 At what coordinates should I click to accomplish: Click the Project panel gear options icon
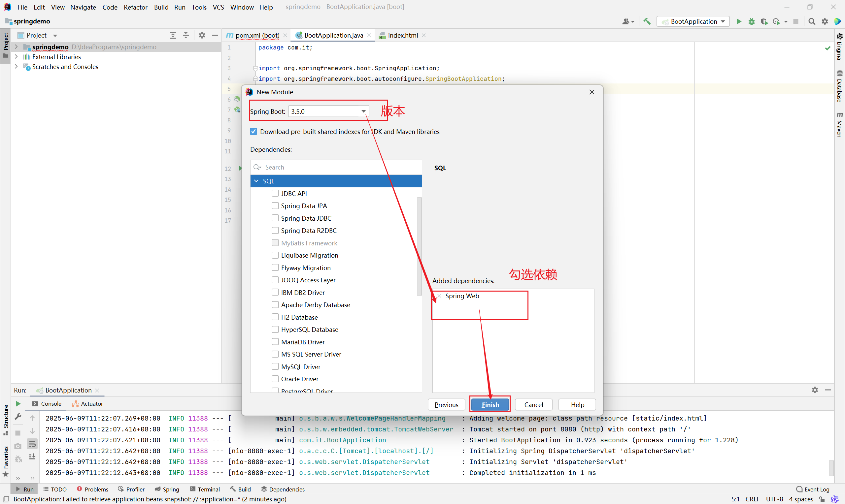coord(202,35)
